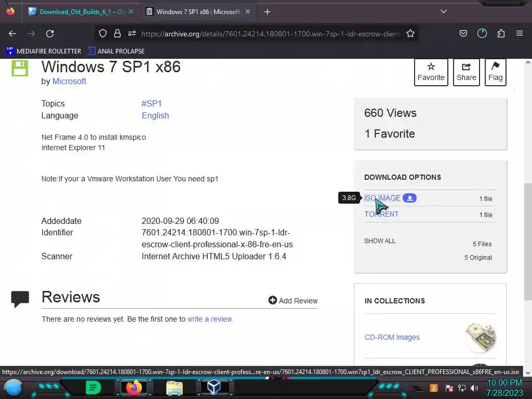Viewport: 532px width, 399px height.
Task: Open the second bookmark toolbar item
Action: [x=116, y=51]
